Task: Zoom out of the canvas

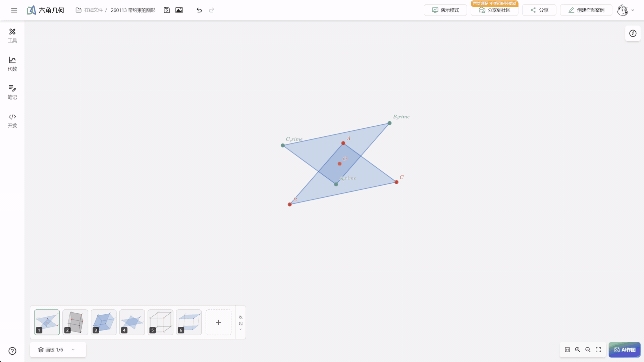Action: 588,350
